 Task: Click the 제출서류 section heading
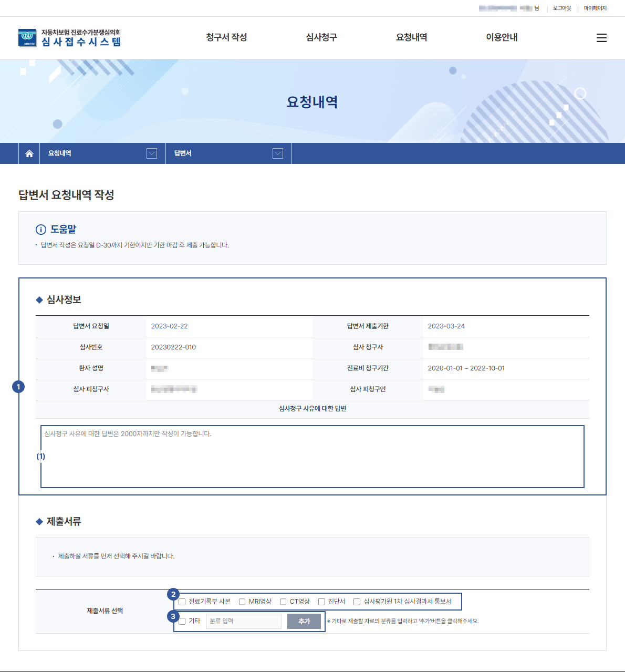[64, 521]
